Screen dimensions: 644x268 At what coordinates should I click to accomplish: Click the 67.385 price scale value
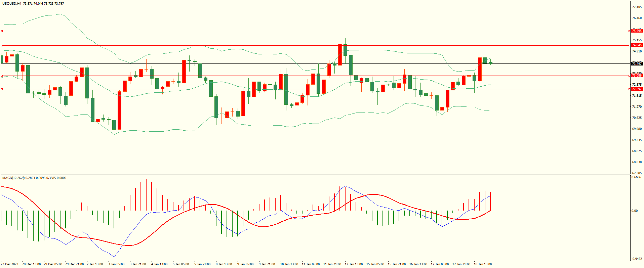click(637, 173)
